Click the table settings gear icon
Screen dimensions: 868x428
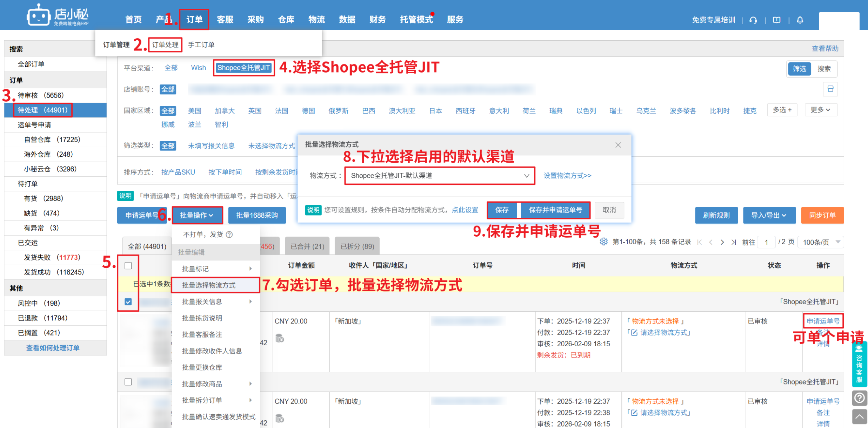point(603,242)
